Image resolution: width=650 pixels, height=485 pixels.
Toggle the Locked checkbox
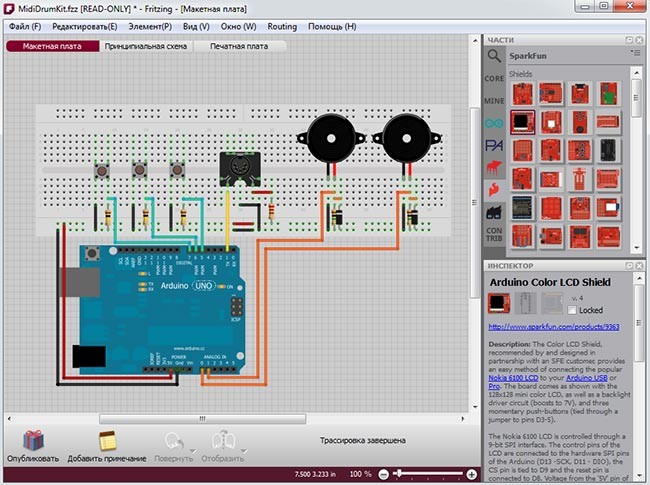(572, 310)
